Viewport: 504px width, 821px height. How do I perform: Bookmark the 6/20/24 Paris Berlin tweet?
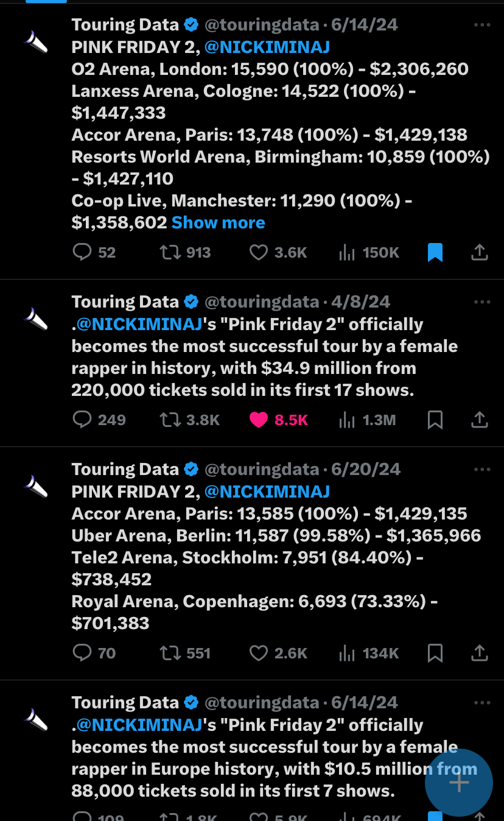tap(435, 654)
